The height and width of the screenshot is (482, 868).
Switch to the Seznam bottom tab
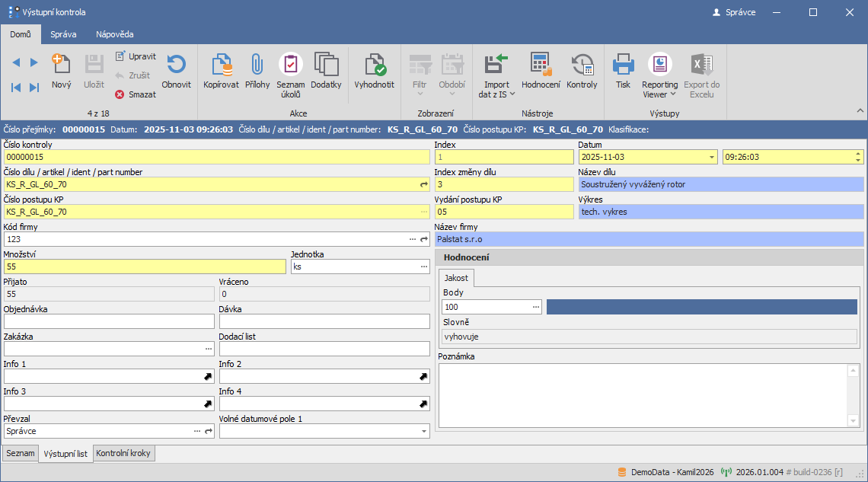coord(21,453)
